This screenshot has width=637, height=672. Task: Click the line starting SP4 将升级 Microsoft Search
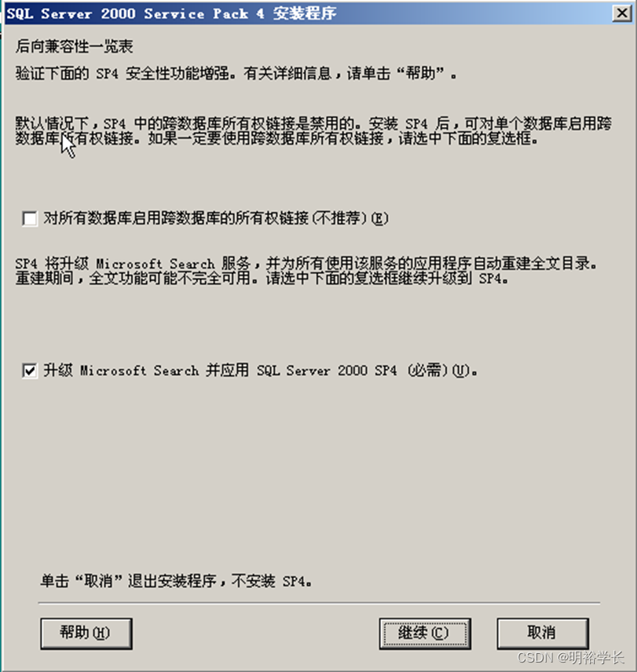click(306, 263)
